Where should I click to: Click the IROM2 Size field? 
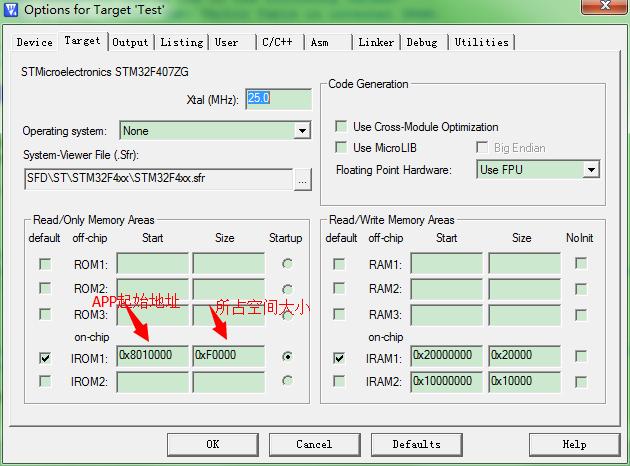coord(229,382)
